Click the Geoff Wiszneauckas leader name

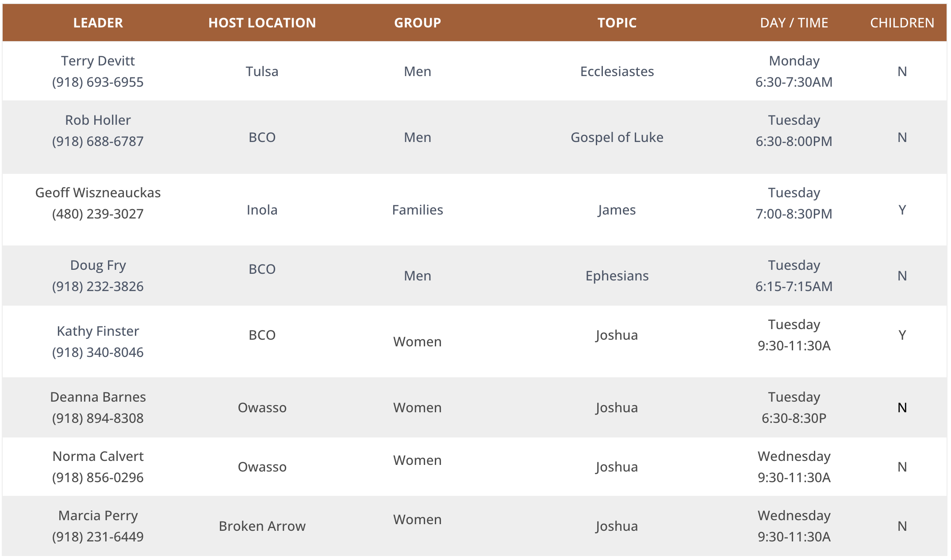98,192
